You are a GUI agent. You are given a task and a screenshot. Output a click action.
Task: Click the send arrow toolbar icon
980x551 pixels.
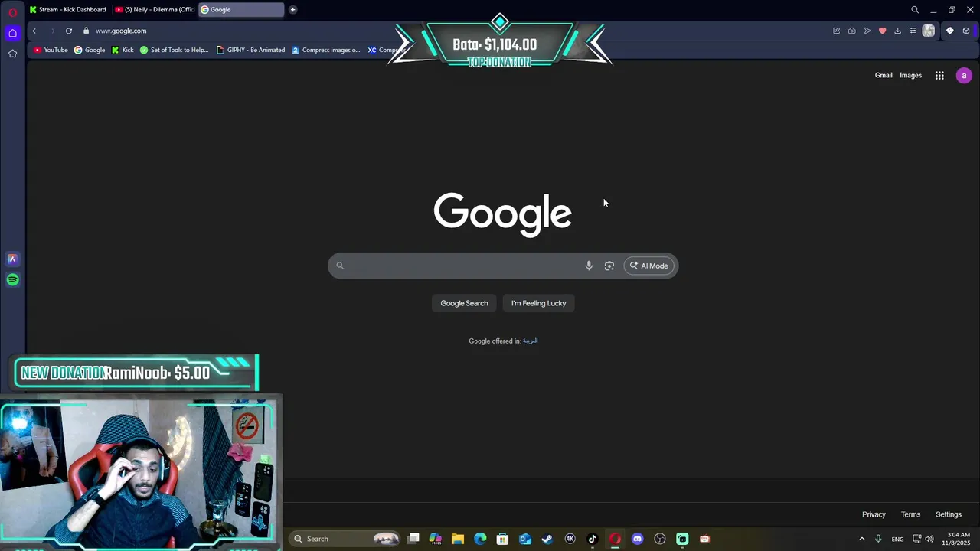(867, 31)
